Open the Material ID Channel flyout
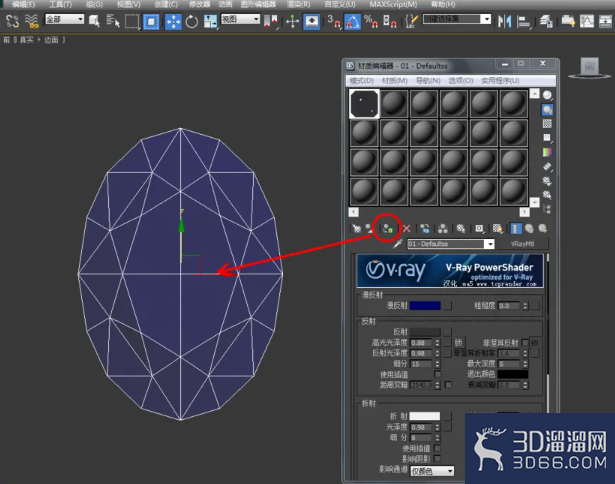This screenshot has width=615, height=484. point(479,228)
